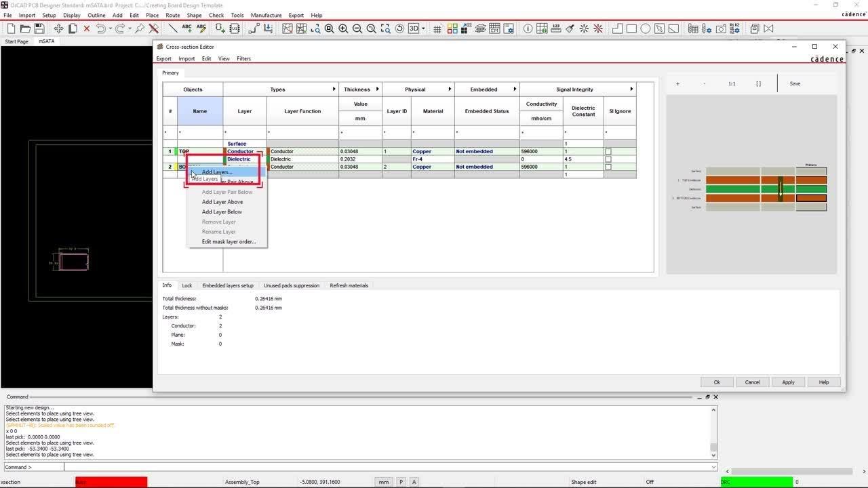
Task: Select the Move tool icon
Action: (58, 28)
